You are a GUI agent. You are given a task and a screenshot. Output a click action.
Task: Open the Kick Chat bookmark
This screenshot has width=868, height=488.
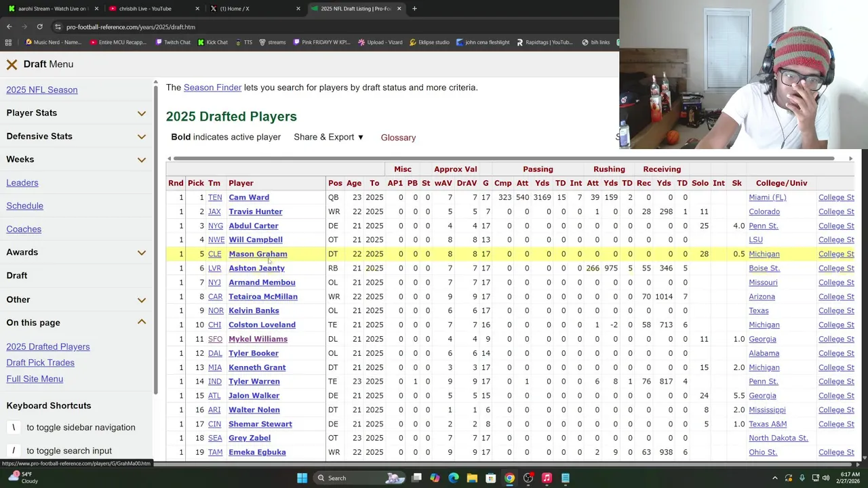point(213,42)
